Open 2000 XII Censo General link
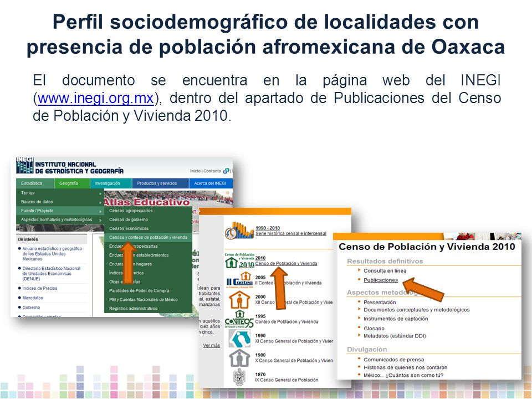The width and height of the screenshot is (532, 399). (294, 302)
